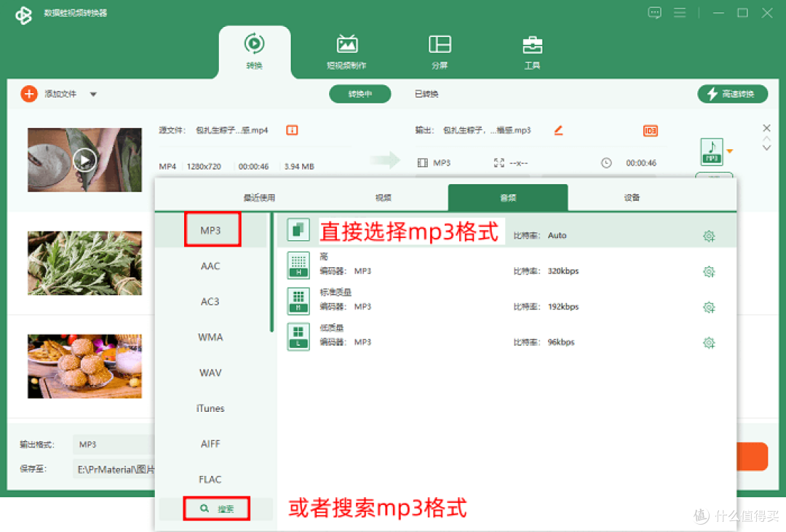Select WMA in the format list

tap(210, 337)
